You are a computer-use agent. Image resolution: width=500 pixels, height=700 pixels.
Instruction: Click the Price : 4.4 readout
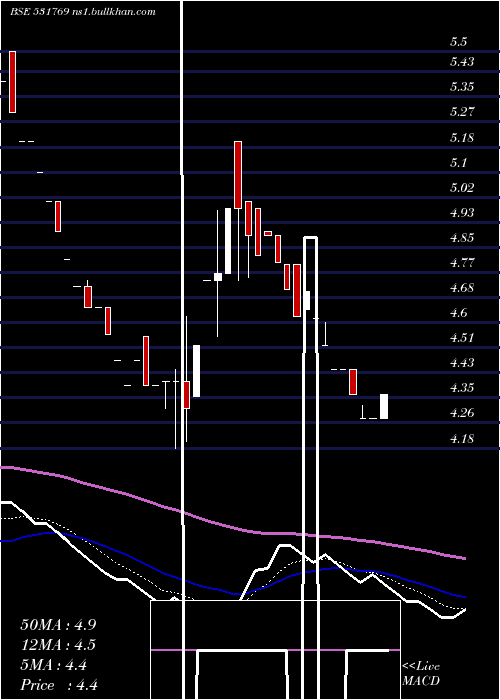click(x=59, y=685)
